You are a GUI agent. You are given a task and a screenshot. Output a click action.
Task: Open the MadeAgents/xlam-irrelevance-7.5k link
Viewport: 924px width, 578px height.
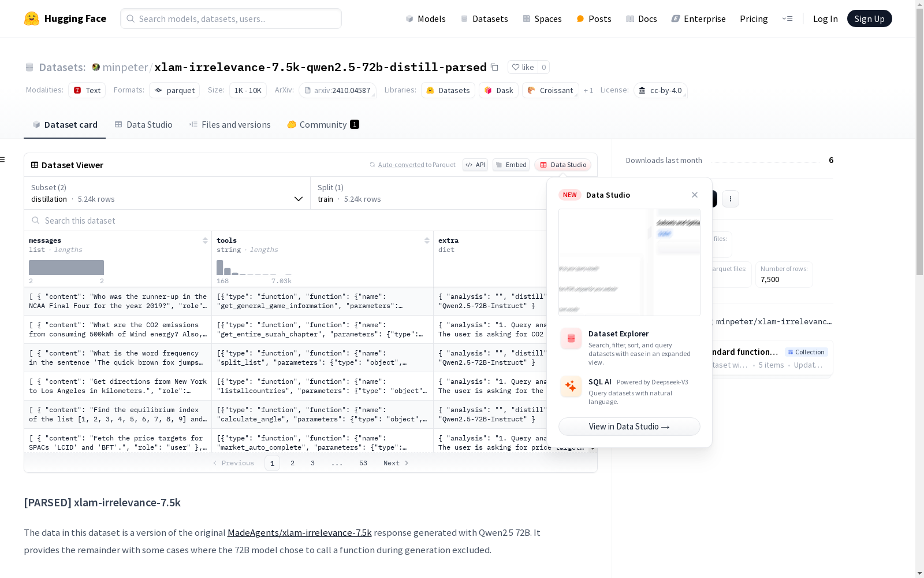pos(299,532)
